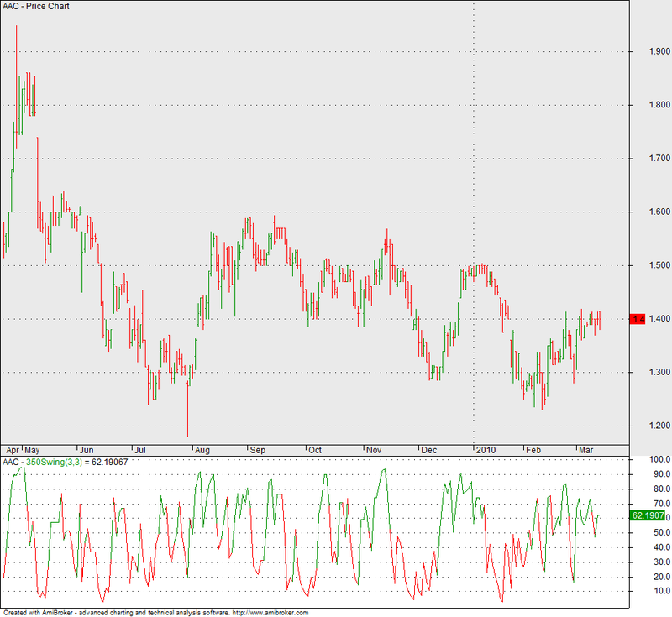Viewport: 672px width, 617px height.
Task: Click the Jul date axis label
Action: tap(140, 450)
